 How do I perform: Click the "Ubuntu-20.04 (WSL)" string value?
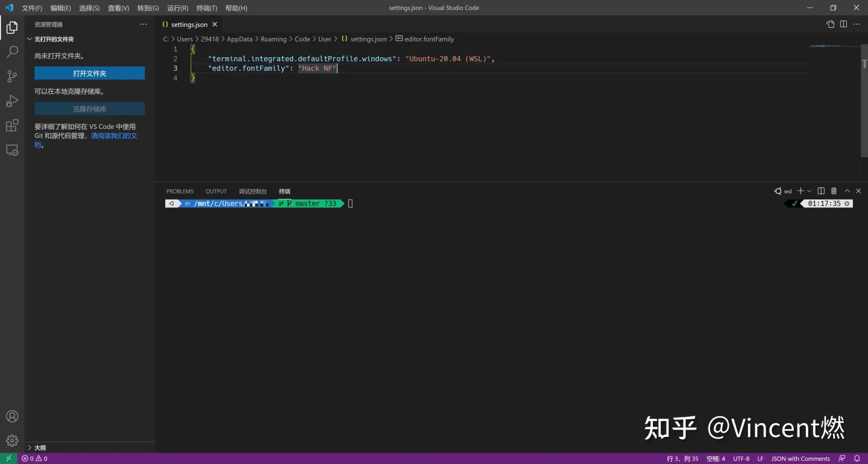[x=448, y=58]
